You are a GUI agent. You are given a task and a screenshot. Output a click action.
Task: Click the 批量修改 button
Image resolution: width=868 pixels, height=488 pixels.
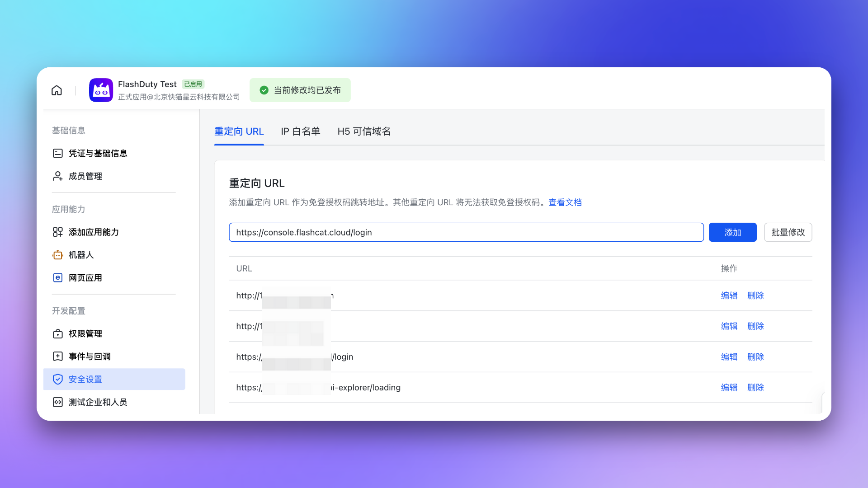pyautogui.click(x=788, y=232)
